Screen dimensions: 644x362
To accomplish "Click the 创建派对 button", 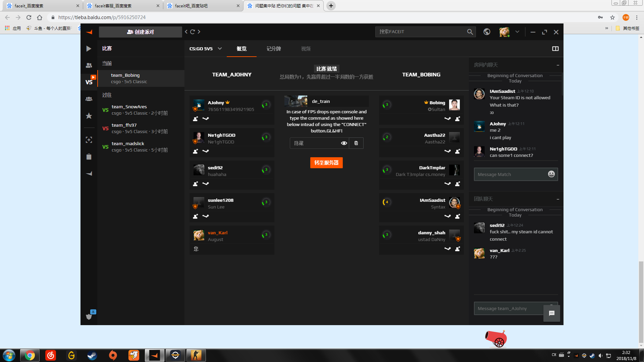I will point(141,32).
